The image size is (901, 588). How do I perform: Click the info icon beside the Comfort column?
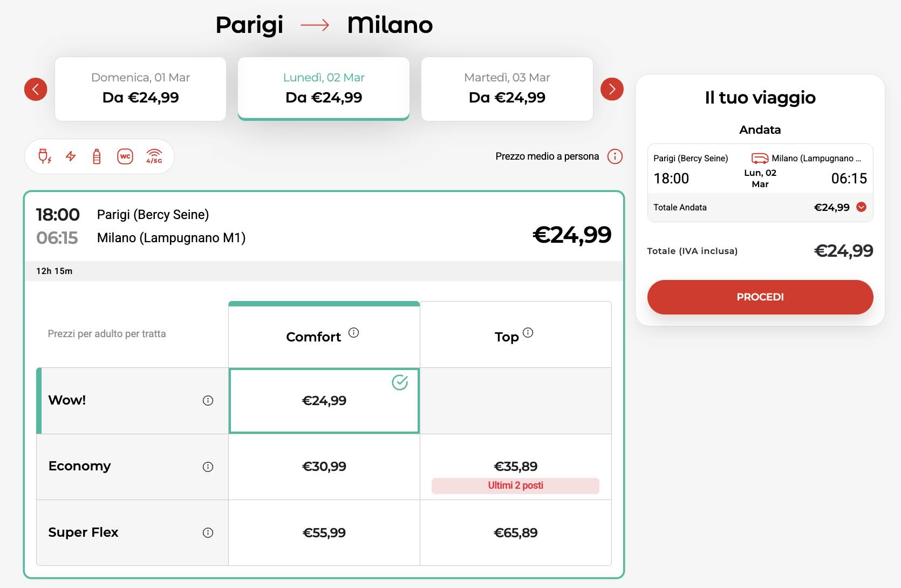[x=354, y=333]
